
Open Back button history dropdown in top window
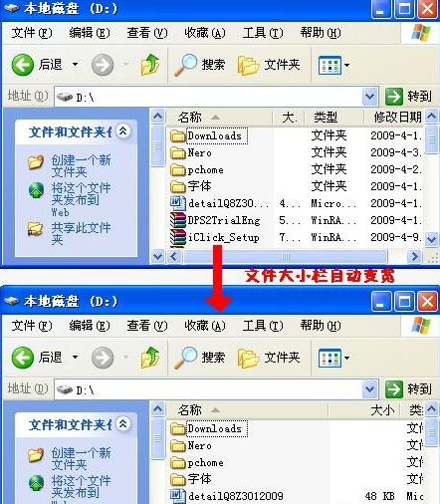(76, 65)
